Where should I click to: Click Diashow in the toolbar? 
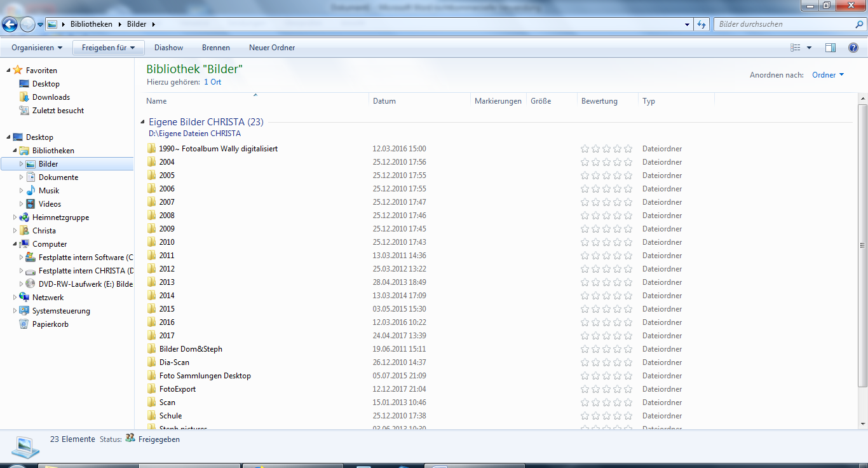[x=168, y=48]
